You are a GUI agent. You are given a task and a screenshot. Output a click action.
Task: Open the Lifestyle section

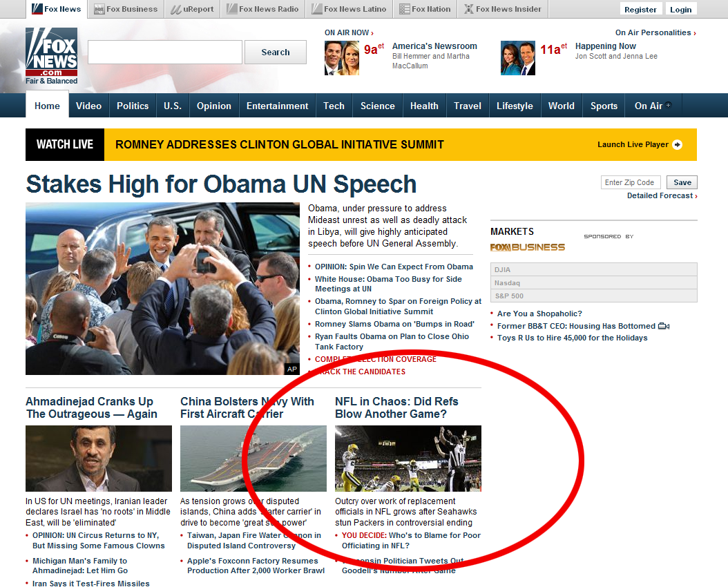(515, 106)
